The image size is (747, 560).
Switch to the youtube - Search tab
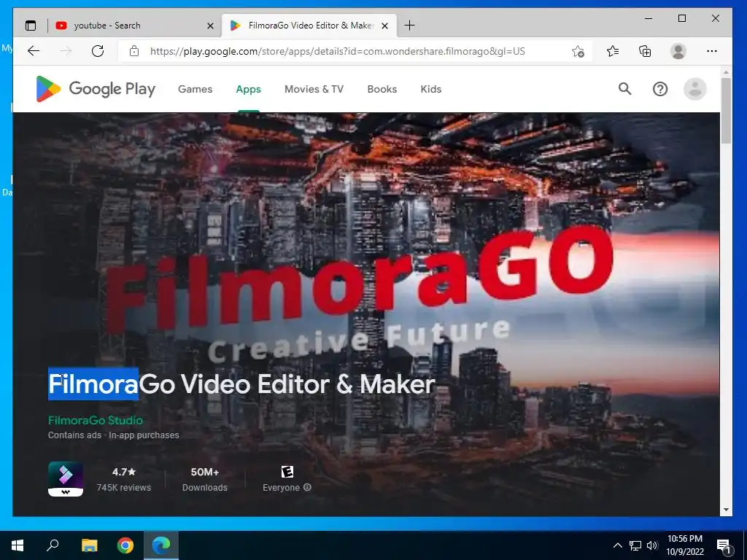(x=135, y=26)
